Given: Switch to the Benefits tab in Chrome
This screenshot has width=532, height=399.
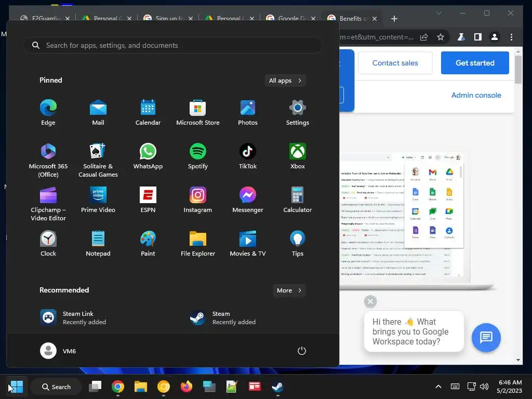Looking at the screenshot, I should [352, 18].
